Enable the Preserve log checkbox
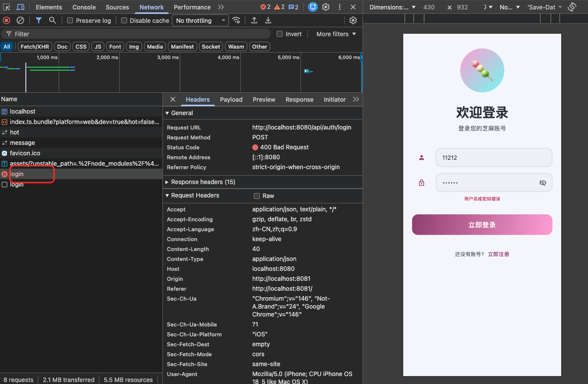This screenshot has height=384, width=588. tap(70, 21)
